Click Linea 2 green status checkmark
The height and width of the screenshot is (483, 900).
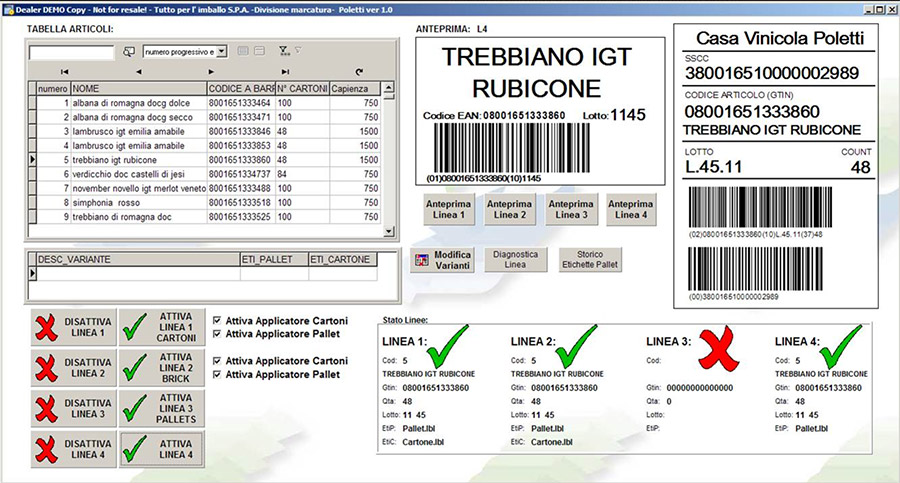click(x=576, y=346)
